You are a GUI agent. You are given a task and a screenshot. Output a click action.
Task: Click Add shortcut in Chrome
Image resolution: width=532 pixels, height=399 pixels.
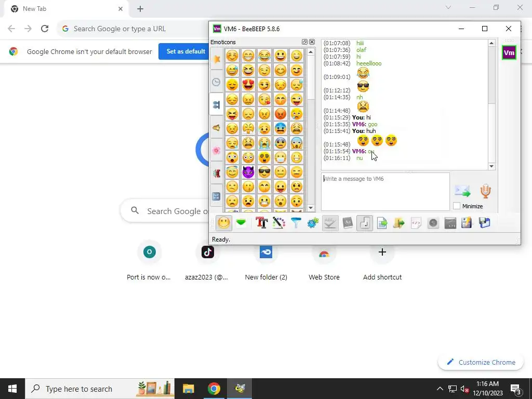[x=382, y=261]
